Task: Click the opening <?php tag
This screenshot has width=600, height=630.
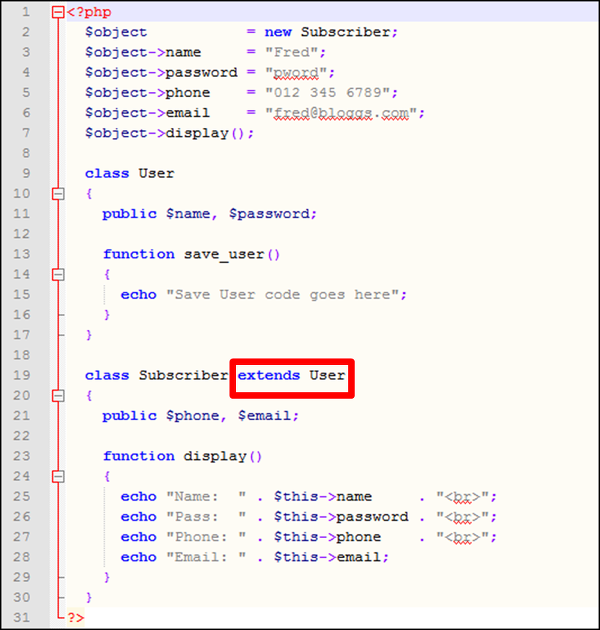Action: (x=89, y=12)
